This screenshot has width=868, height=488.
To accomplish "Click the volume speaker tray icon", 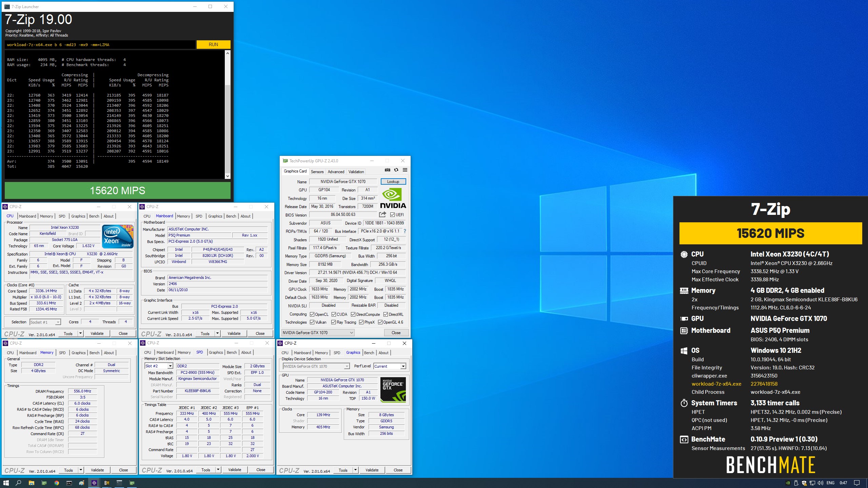I will 821,483.
